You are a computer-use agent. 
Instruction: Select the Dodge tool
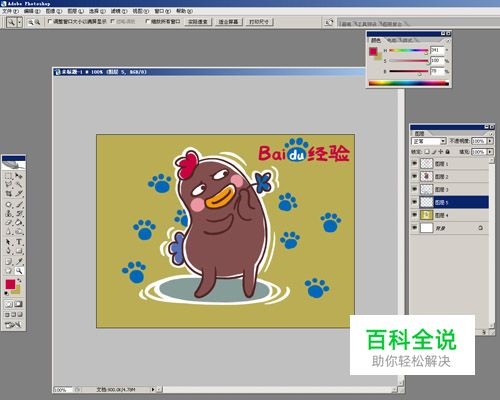point(19,231)
